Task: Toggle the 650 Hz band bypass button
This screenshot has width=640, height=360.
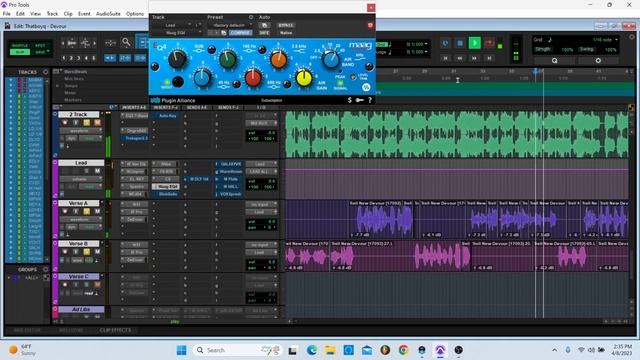Action: 287,84
